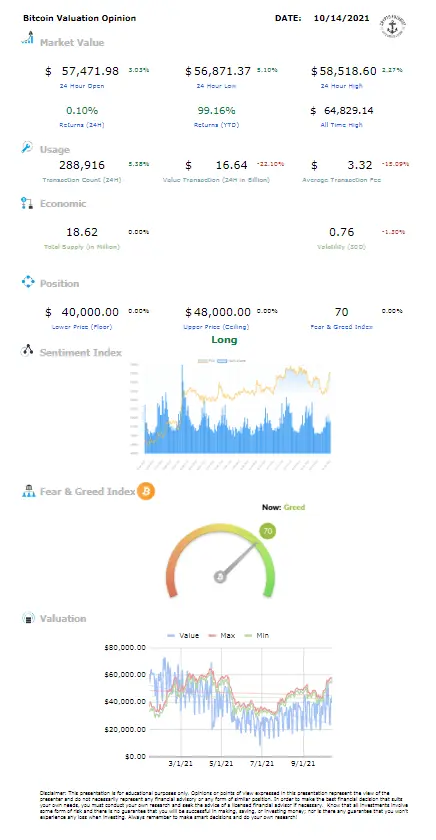Click the 0.10% returns value
The height and width of the screenshot is (840, 436).
82,110
